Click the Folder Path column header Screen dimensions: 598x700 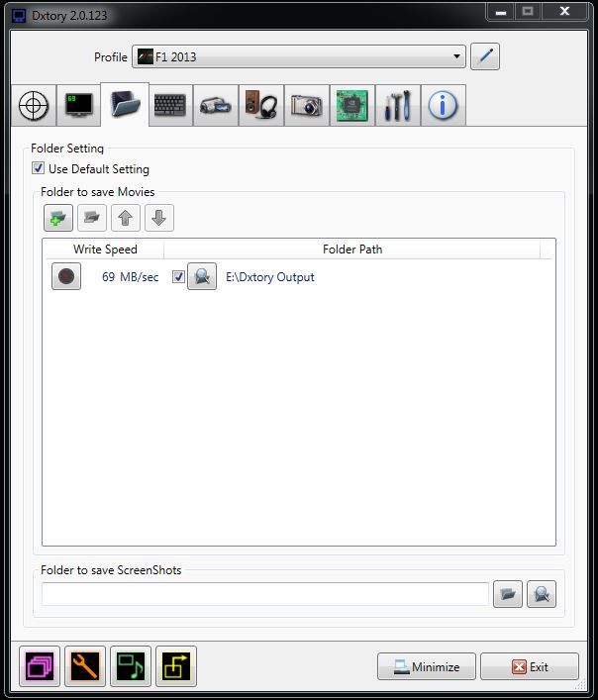(352, 250)
